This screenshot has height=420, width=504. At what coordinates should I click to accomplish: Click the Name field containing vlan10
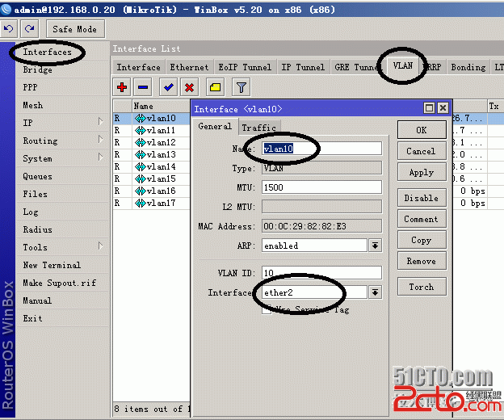tap(321, 149)
